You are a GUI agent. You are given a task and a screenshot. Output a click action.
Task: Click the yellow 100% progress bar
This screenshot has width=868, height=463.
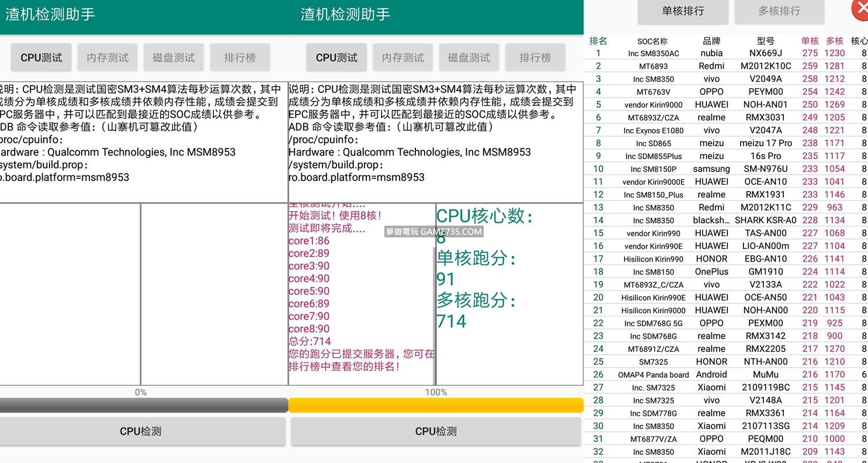[x=436, y=405]
